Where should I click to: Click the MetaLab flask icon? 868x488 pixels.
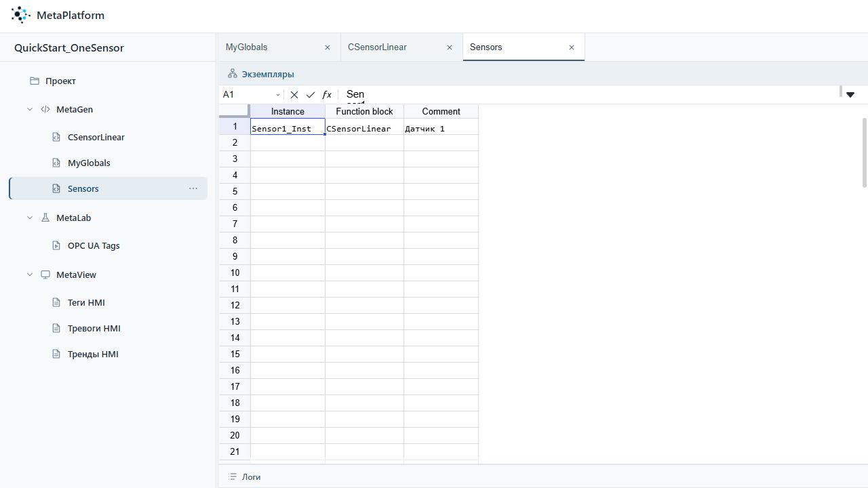[x=45, y=218]
